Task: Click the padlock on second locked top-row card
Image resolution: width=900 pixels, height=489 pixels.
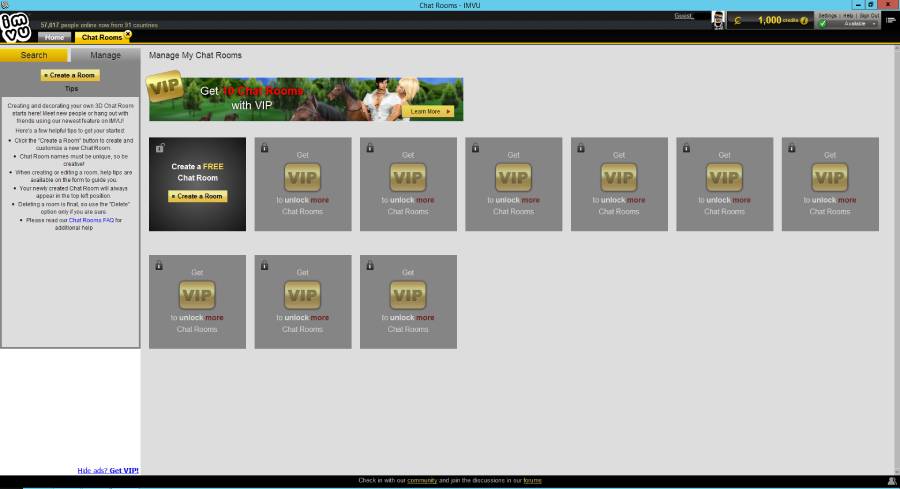Action: pos(370,148)
